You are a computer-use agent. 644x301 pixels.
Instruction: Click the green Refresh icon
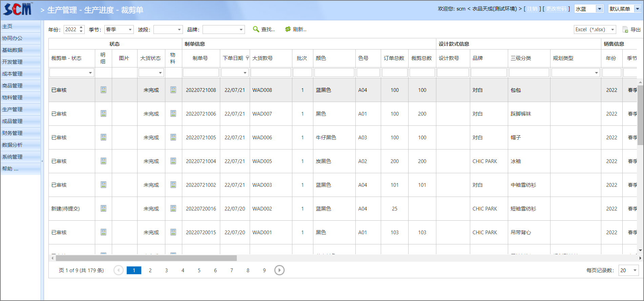click(x=288, y=29)
